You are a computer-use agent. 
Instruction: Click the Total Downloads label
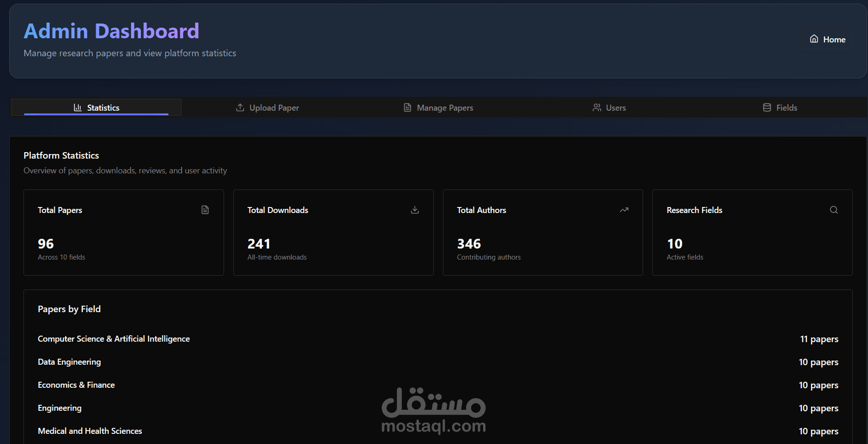pos(278,210)
